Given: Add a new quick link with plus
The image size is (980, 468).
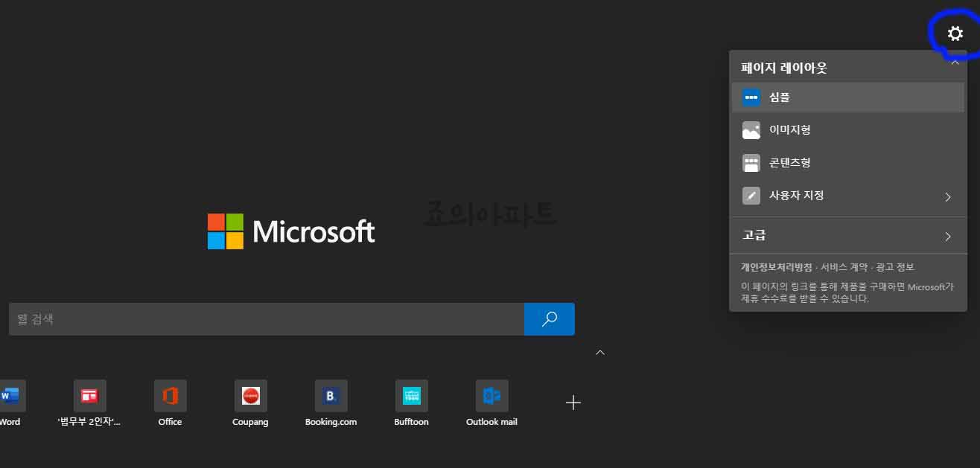Looking at the screenshot, I should coord(573,403).
